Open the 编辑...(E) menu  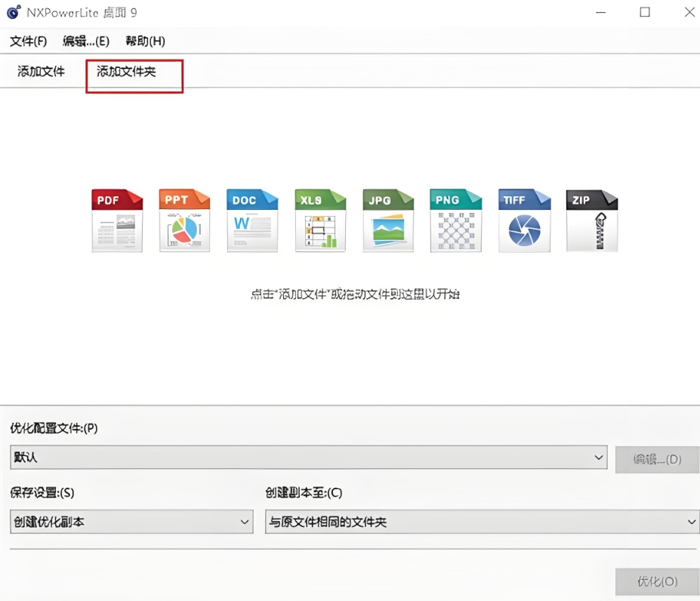(86, 41)
